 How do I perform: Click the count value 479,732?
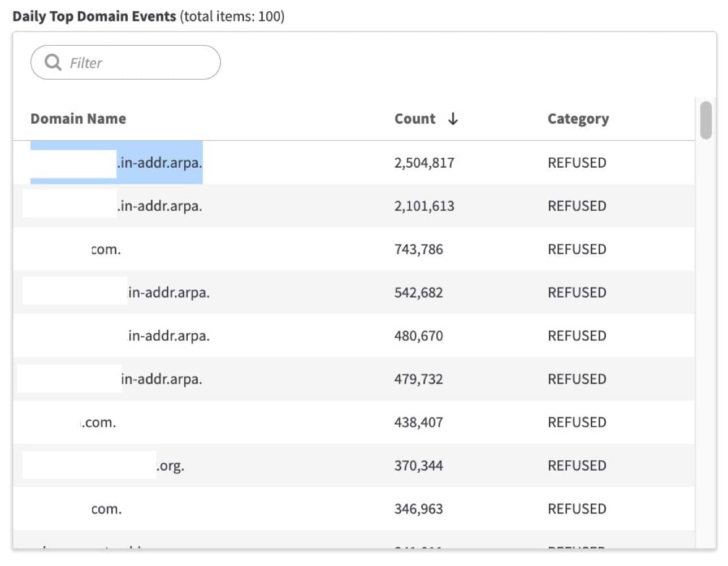point(418,379)
